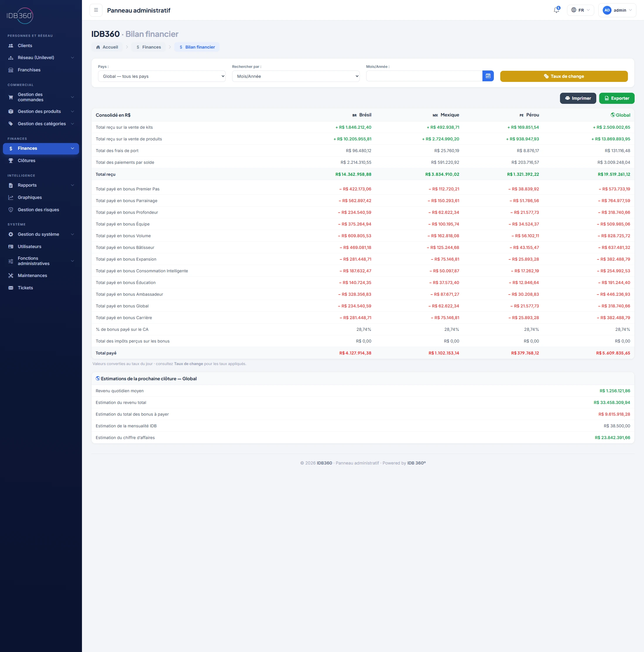The image size is (644, 652).
Task: Click the Franchises storefront icon
Action: [11, 70]
